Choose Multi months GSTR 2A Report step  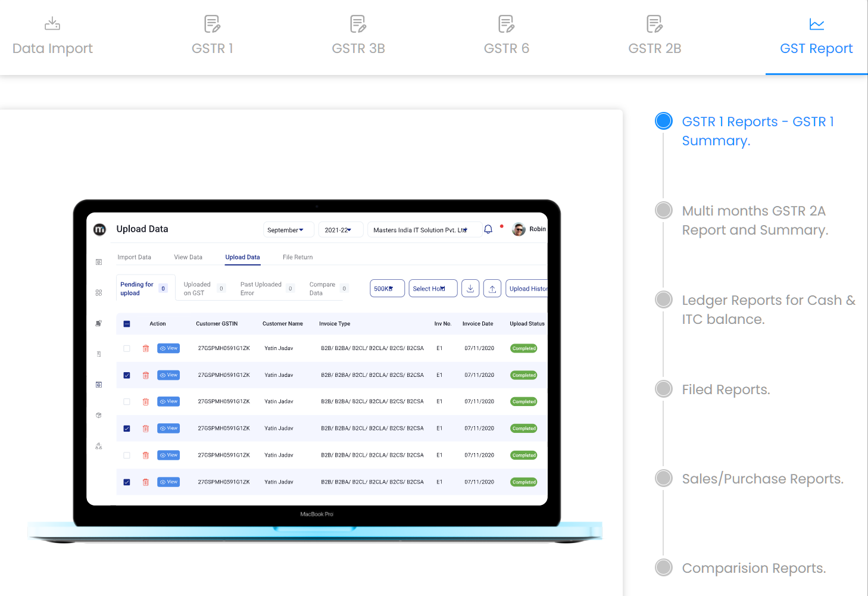click(664, 210)
